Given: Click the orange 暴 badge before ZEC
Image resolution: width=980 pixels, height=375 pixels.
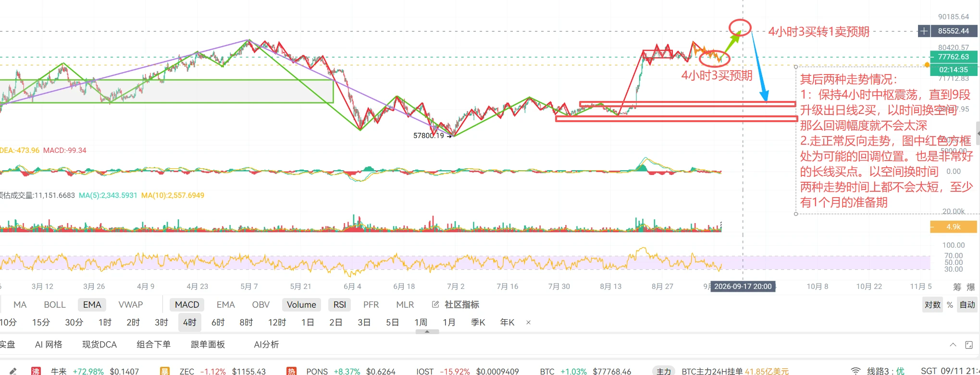Looking at the screenshot, I should (x=164, y=371).
